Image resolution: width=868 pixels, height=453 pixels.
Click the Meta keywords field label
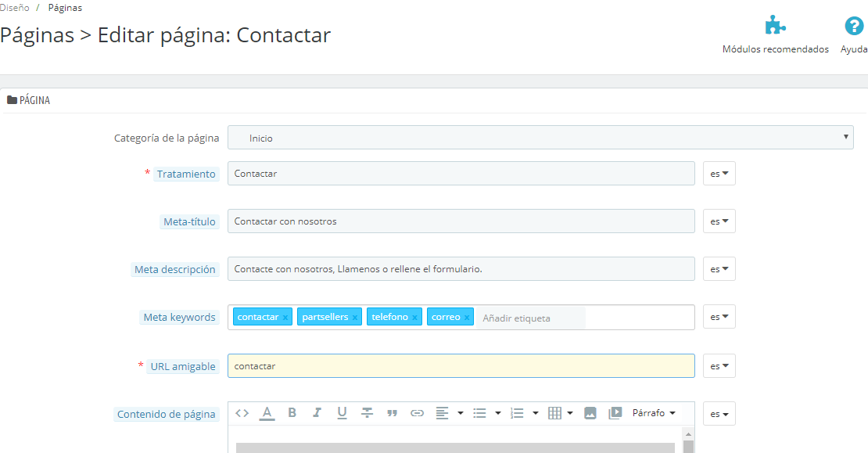[x=179, y=318]
